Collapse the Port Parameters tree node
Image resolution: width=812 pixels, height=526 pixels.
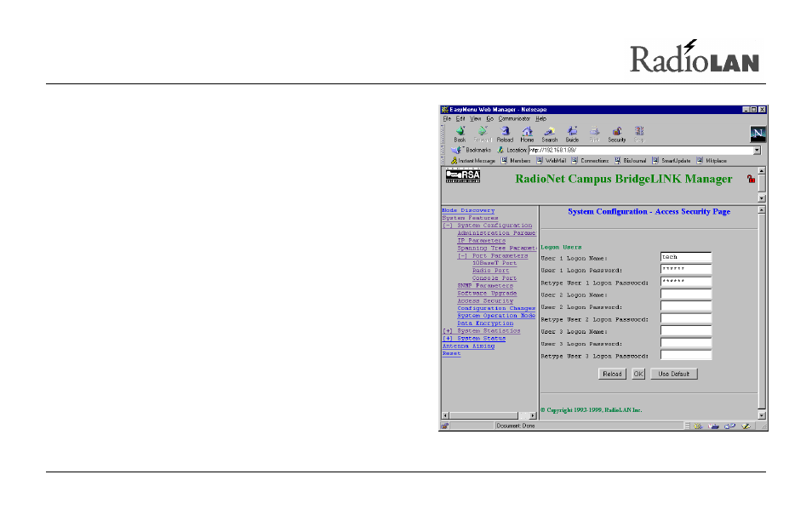click(462, 255)
